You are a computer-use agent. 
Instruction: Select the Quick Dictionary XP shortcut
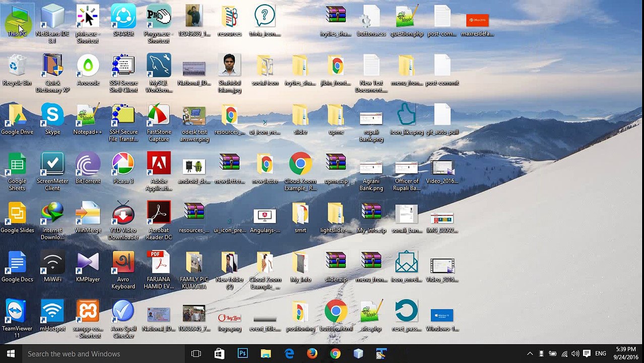point(52,73)
